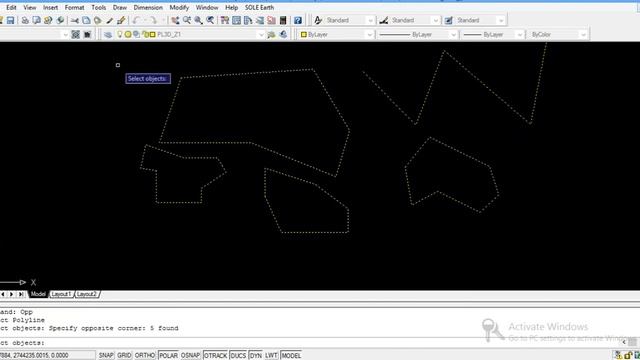Click the command line input field
The height and width of the screenshot is (360, 640).
coord(310,343)
